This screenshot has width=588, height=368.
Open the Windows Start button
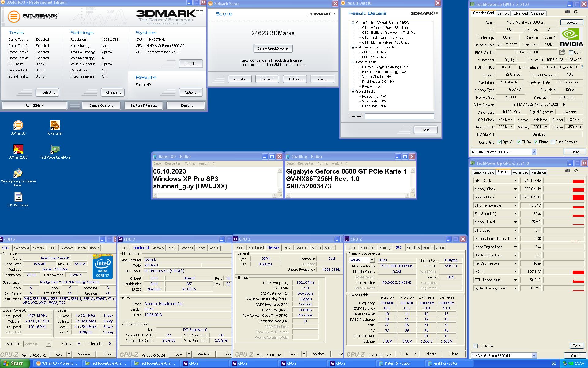coord(15,363)
